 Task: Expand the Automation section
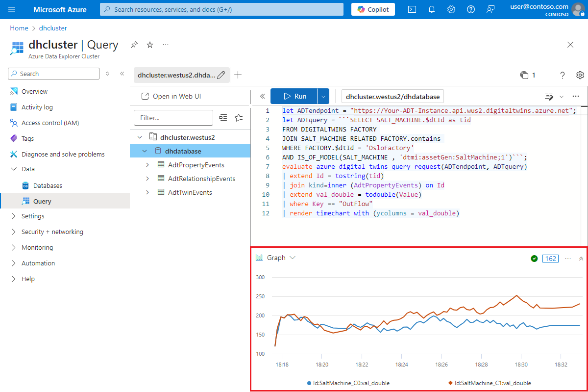(x=13, y=263)
